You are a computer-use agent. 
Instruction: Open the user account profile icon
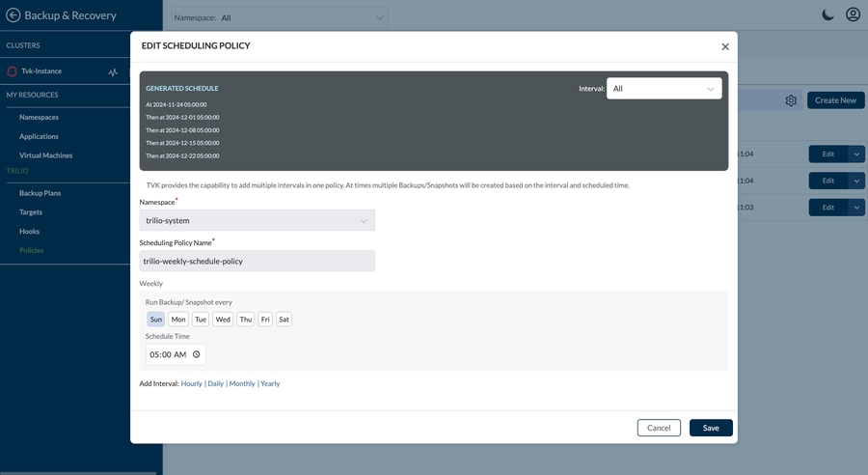pos(853,14)
